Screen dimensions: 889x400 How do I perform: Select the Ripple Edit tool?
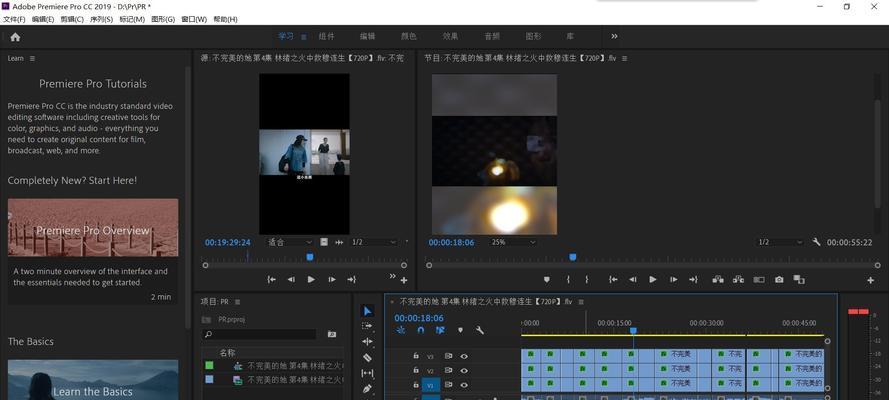coord(367,342)
